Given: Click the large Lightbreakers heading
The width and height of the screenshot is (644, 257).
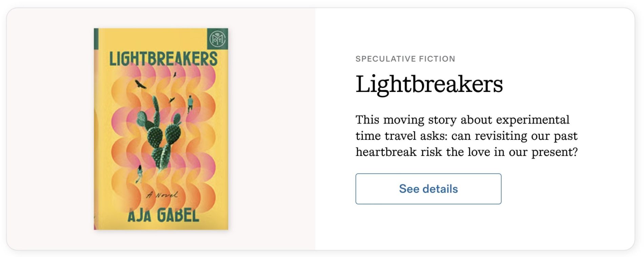Looking at the screenshot, I should click(x=429, y=84).
